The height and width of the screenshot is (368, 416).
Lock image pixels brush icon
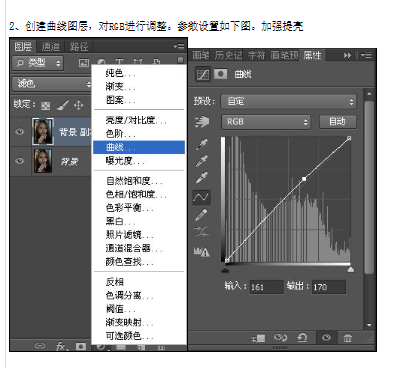[x=63, y=105]
